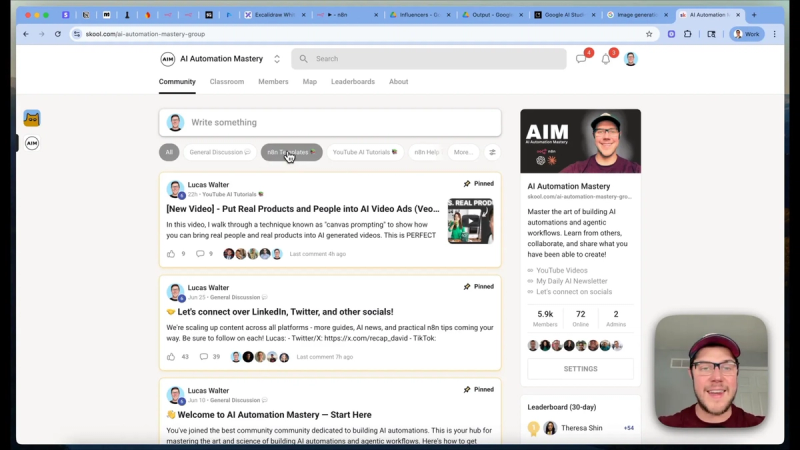This screenshot has width=800, height=450.
Task: Open the Work profile button in Chrome
Action: click(747, 34)
